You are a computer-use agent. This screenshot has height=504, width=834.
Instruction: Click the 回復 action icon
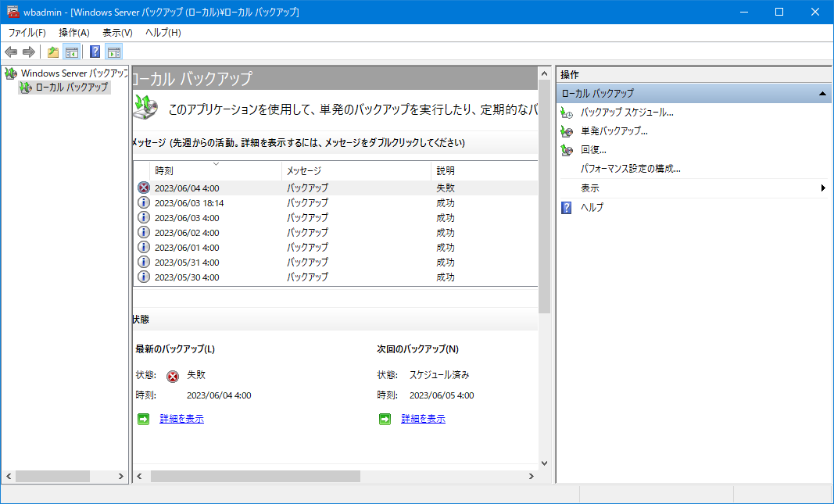tap(567, 151)
